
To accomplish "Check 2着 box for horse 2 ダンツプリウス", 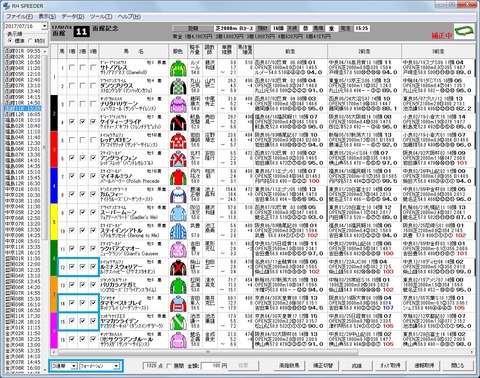I will tap(82, 86).
